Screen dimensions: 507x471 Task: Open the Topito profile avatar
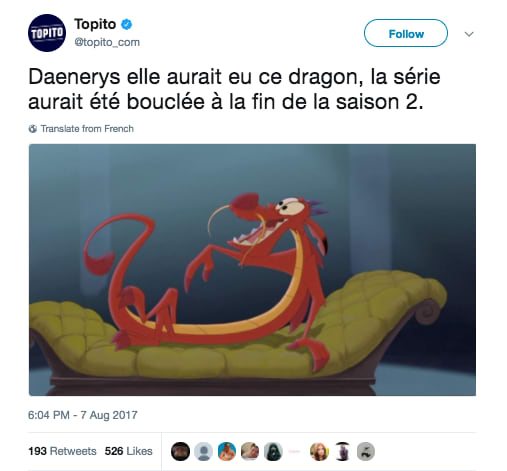coord(47,33)
